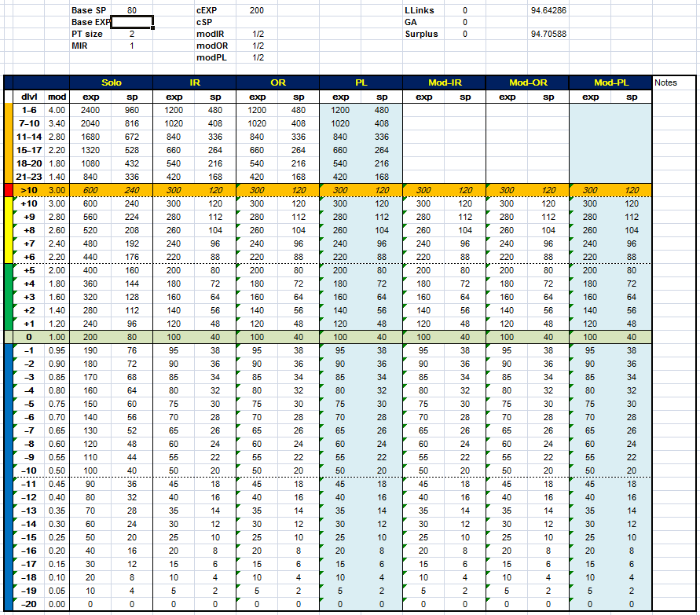Image resolution: width=700 pixels, height=615 pixels.
Task: Click the Solo sp value 960
Action: coord(132,111)
